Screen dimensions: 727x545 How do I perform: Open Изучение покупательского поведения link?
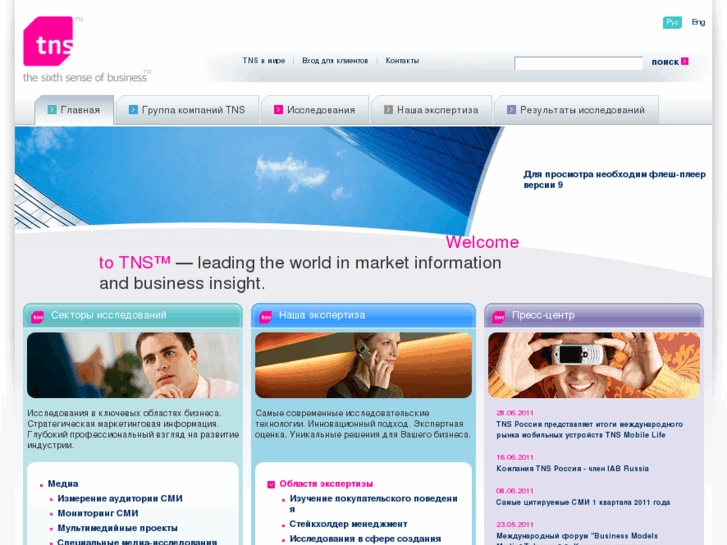[x=374, y=504]
